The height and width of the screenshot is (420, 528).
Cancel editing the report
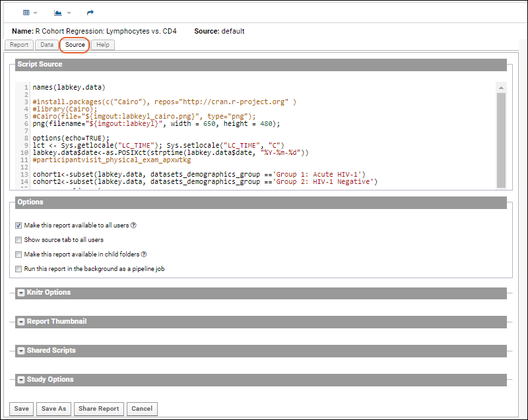(x=142, y=409)
